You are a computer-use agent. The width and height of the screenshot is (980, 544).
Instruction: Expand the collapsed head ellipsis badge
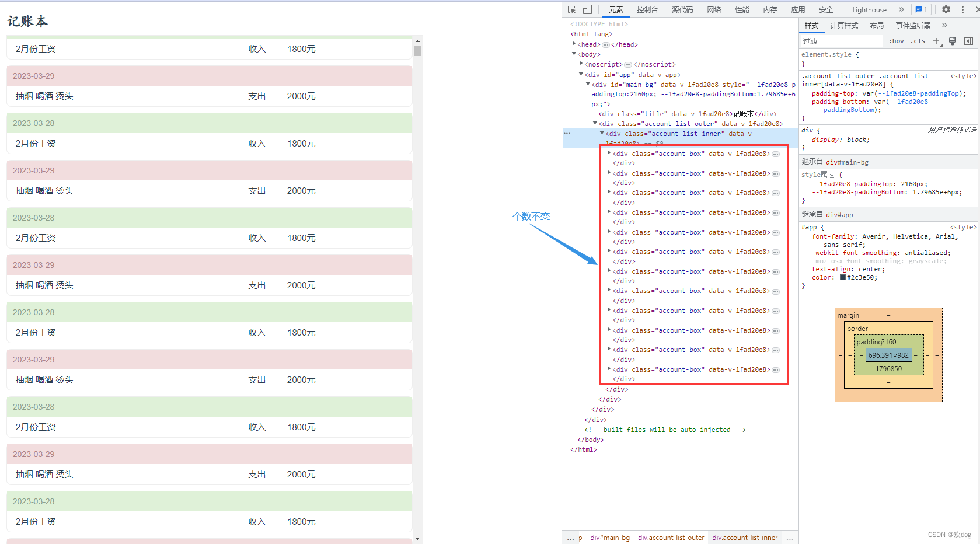(x=606, y=45)
